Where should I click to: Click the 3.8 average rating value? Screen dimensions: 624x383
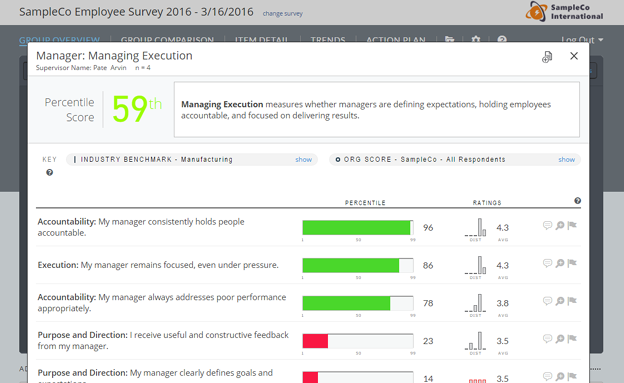(502, 303)
